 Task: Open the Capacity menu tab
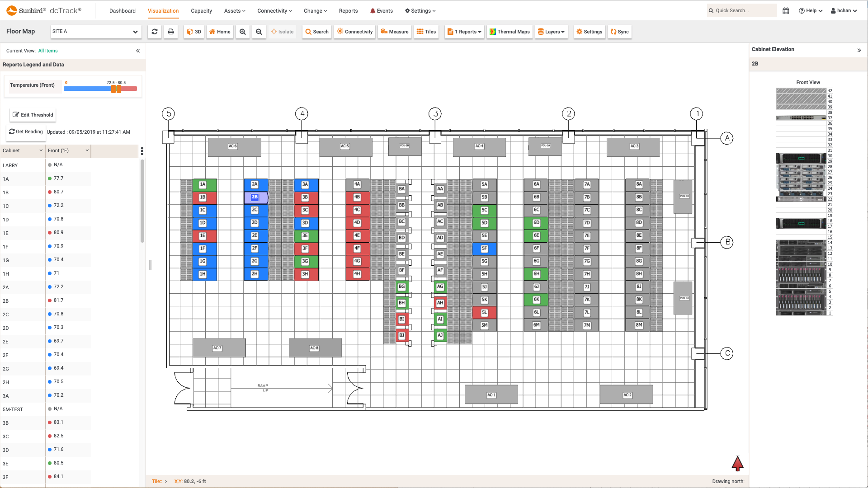tap(201, 11)
